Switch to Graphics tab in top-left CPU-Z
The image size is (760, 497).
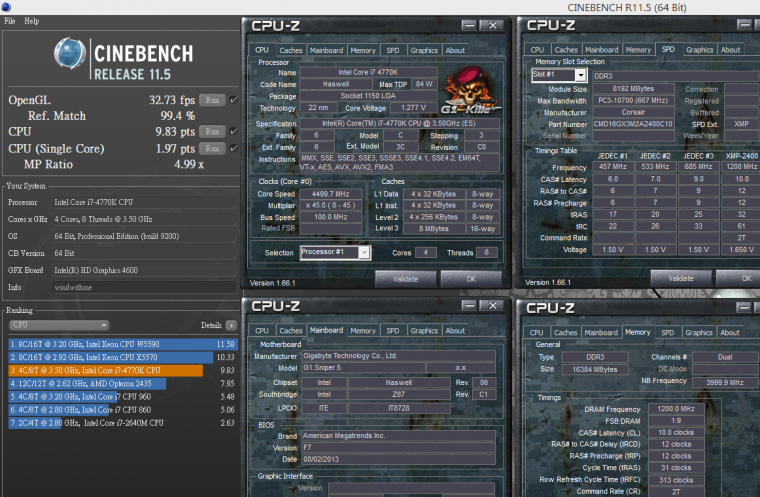[424, 50]
